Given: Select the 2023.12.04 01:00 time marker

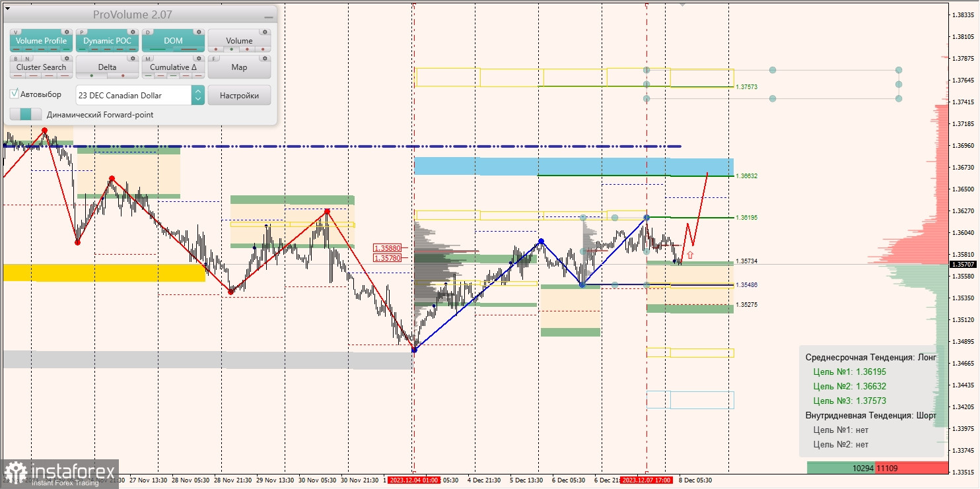Looking at the screenshot, I should pos(413,480).
